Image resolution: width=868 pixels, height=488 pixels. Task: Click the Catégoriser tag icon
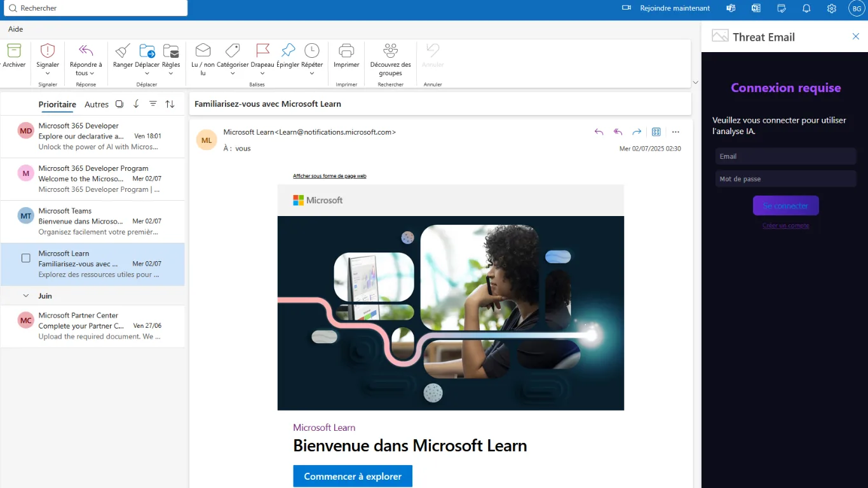tap(233, 51)
